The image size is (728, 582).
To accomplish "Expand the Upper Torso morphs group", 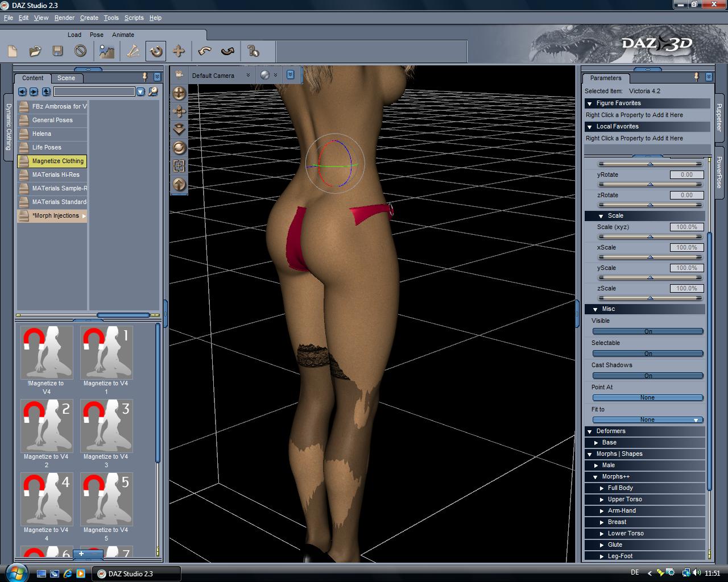I will point(602,500).
